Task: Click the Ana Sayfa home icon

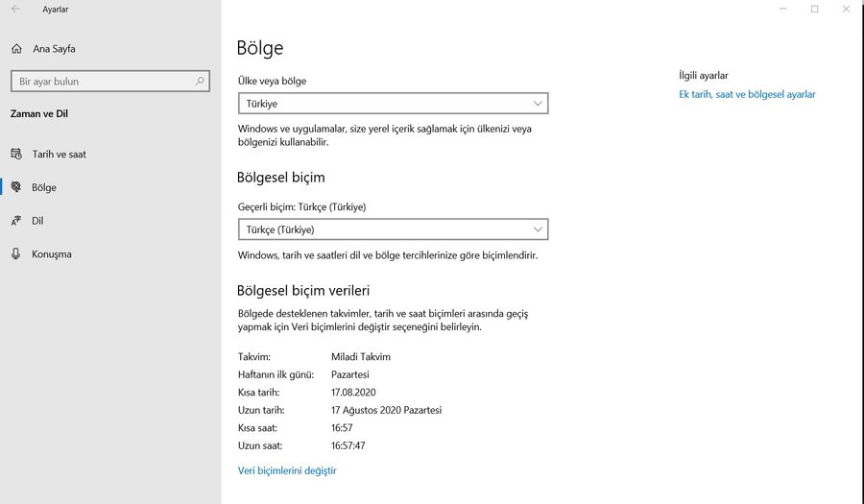Action: pos(16,49)
